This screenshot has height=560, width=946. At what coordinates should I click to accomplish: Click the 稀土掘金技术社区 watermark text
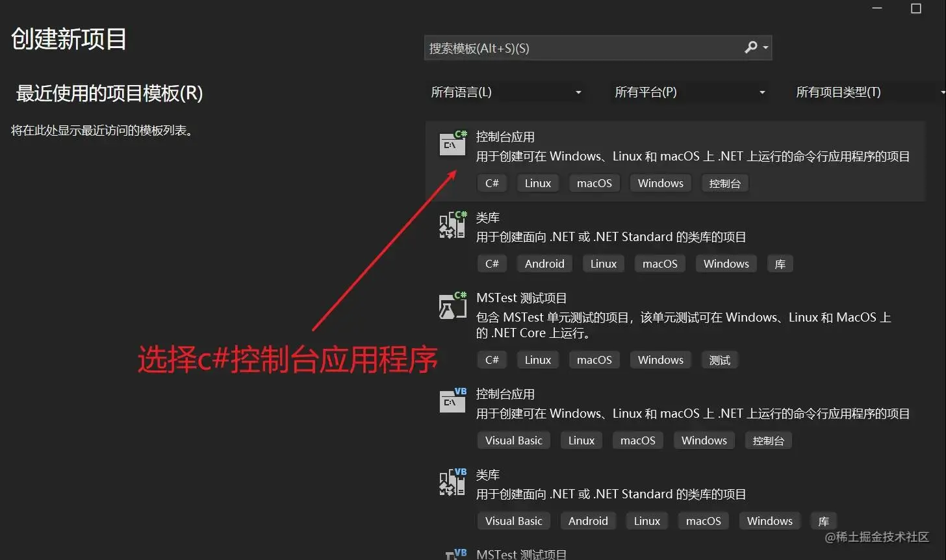pos(876,538)
